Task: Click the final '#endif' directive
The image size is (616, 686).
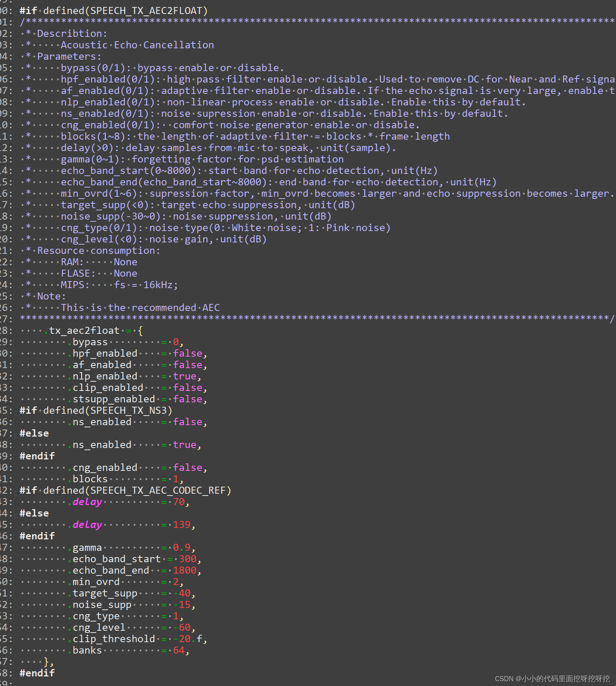Action: click(x=37, y=673)
